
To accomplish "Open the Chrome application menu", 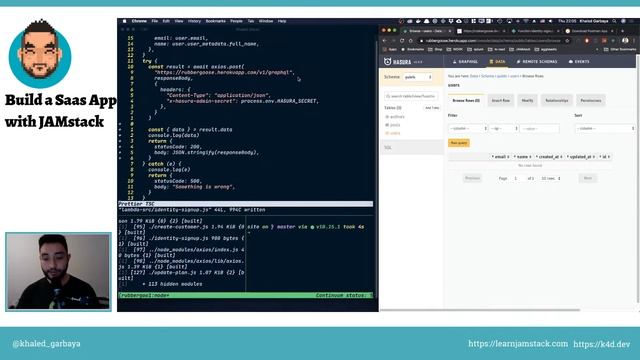I will point(139,21).
